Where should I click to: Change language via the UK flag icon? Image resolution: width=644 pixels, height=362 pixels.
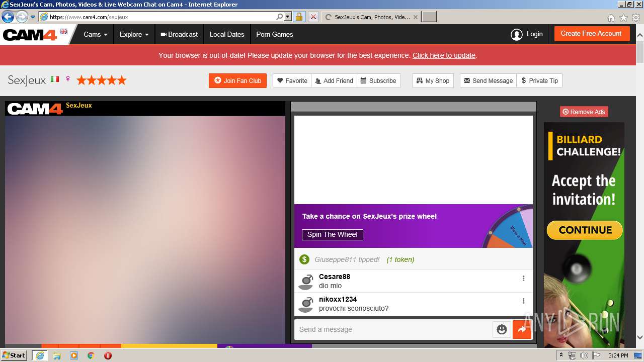(x=63, y=32)
